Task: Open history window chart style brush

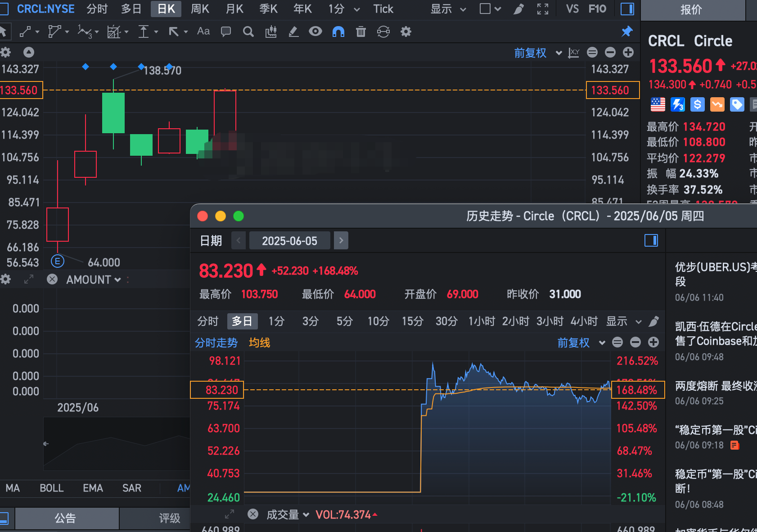Action: click(x=654, y=321)
